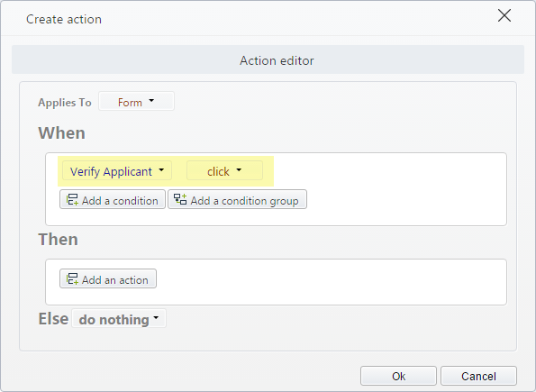536x392 pixels.
Task: Click the arrow after do nothing
Action: pos(156,317)
